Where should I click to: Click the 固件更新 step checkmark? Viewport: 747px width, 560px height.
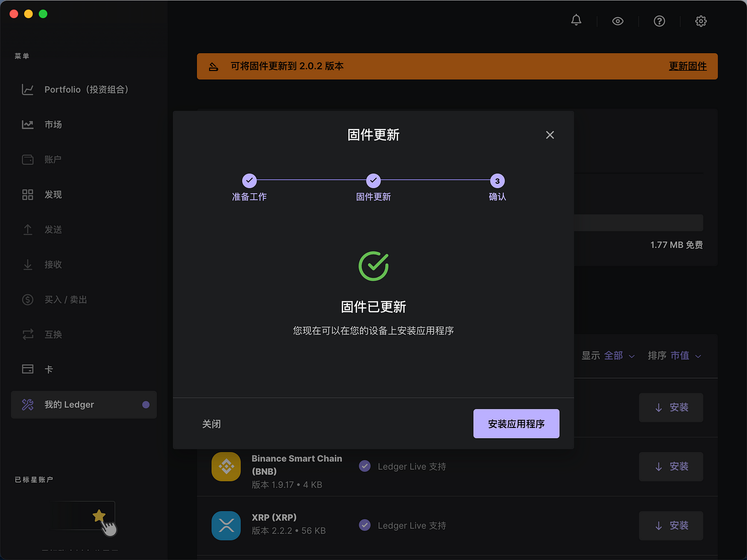click(x=373, y=181)
